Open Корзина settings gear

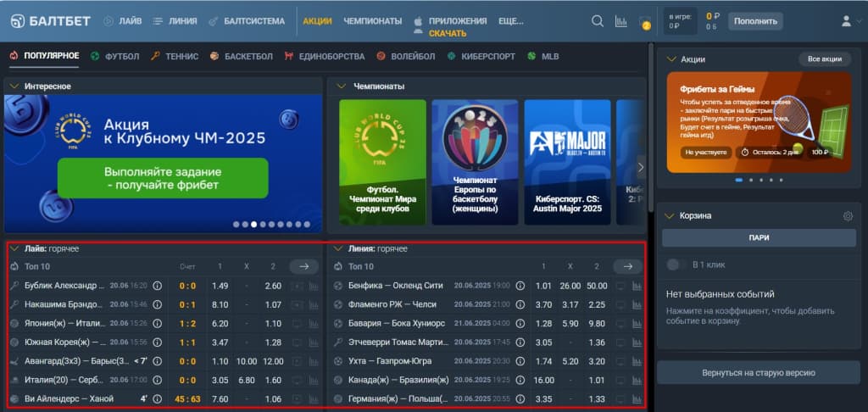848,216
